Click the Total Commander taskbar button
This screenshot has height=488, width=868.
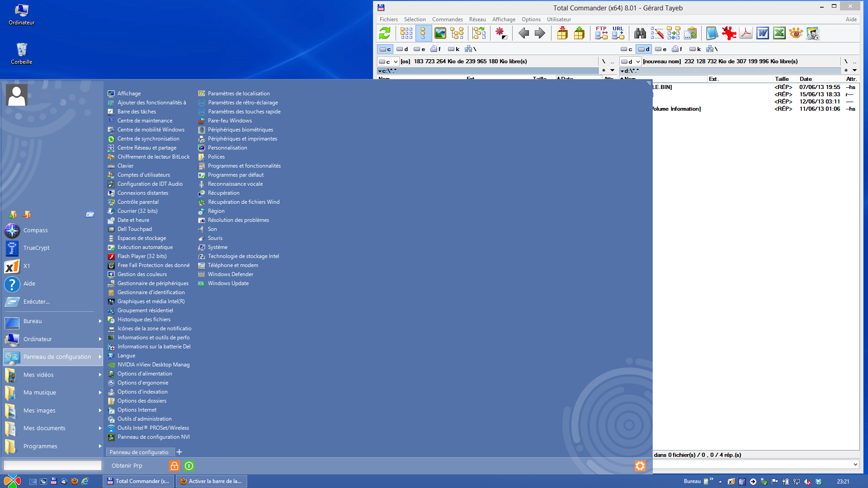click(x=138, y=481)
